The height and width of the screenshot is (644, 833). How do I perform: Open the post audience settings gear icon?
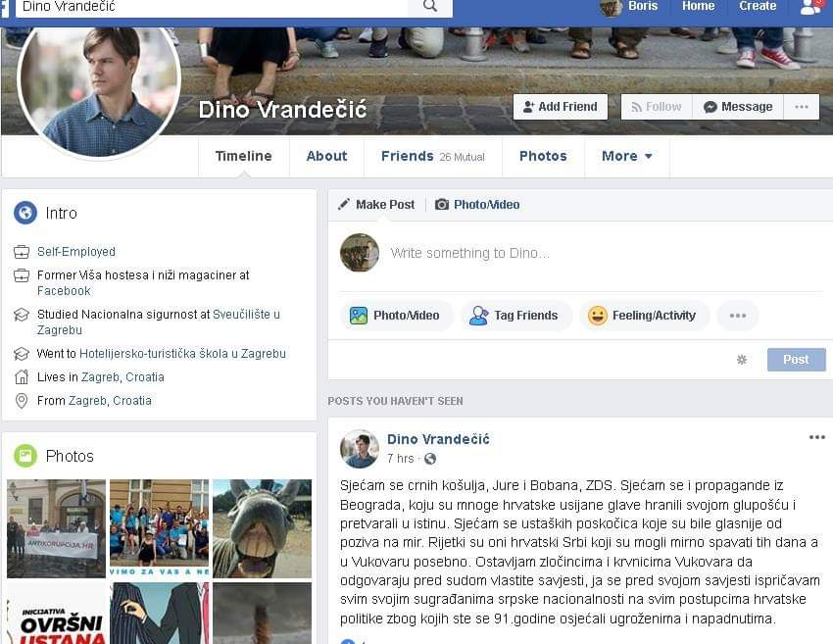(742, 360)
